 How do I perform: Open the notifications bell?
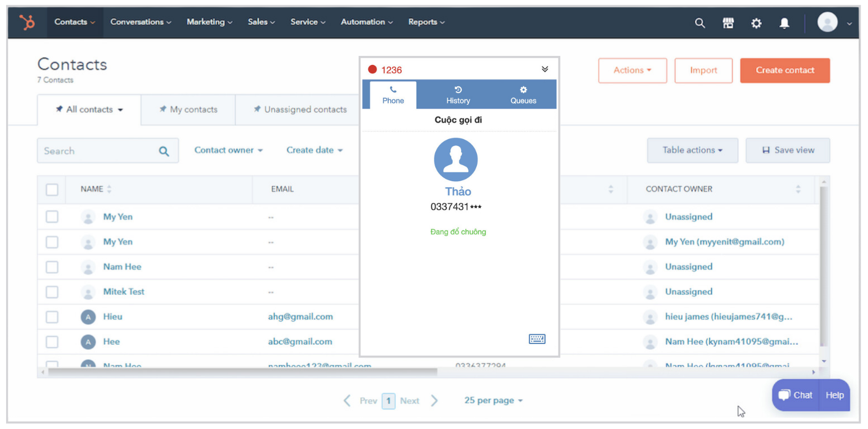click(785, 23)
